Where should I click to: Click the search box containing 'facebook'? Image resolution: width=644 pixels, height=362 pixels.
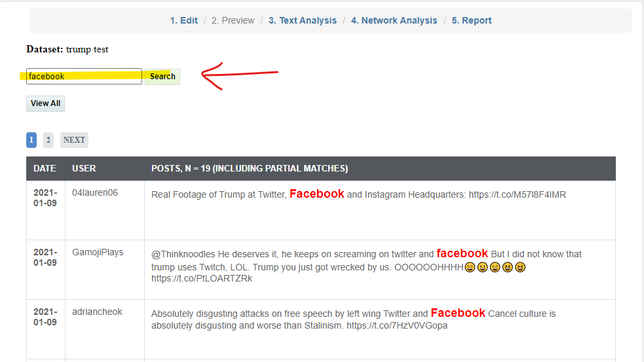(84, 77)
